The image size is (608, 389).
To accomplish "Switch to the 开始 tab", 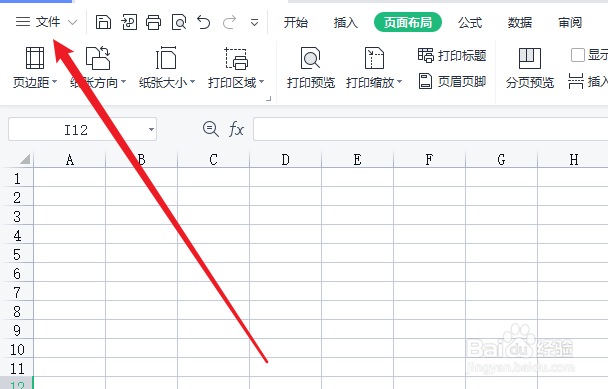I will click(295, 22).
